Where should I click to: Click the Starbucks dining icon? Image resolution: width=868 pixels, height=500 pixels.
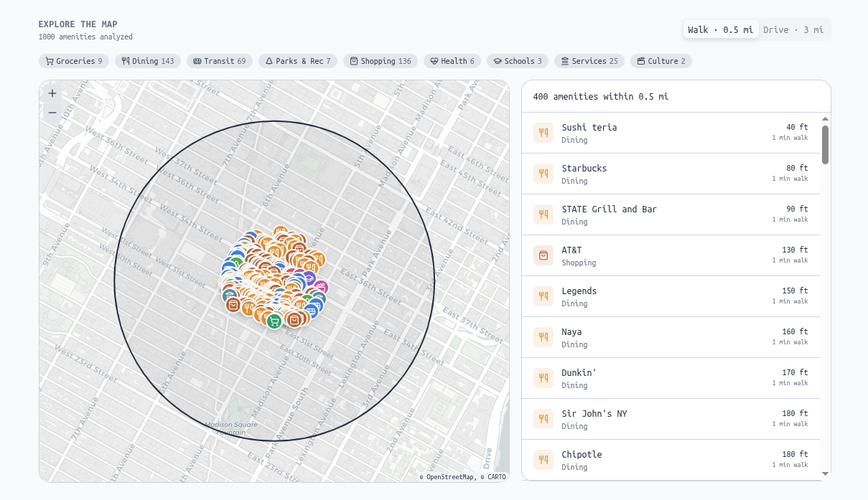[543, 174]
